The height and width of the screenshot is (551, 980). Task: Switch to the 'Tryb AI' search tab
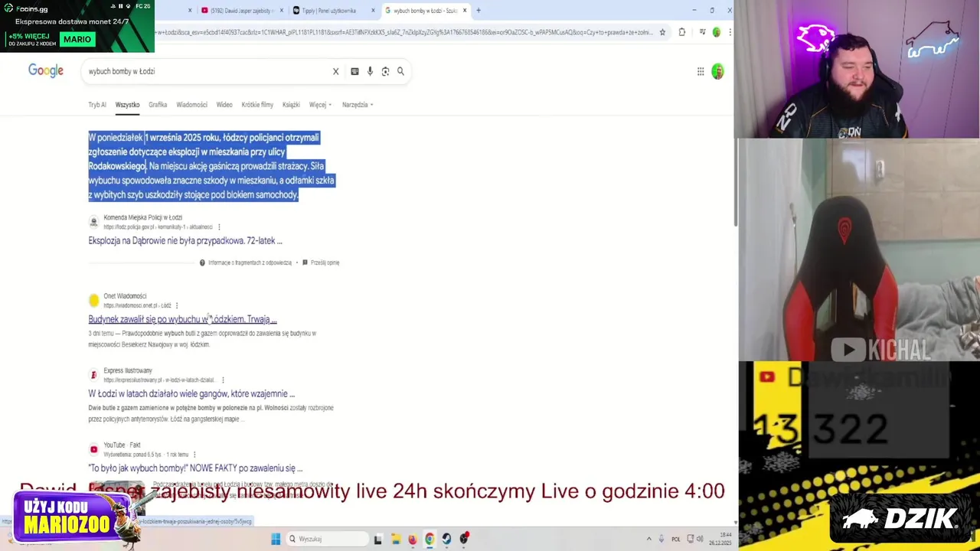point(97,105)
